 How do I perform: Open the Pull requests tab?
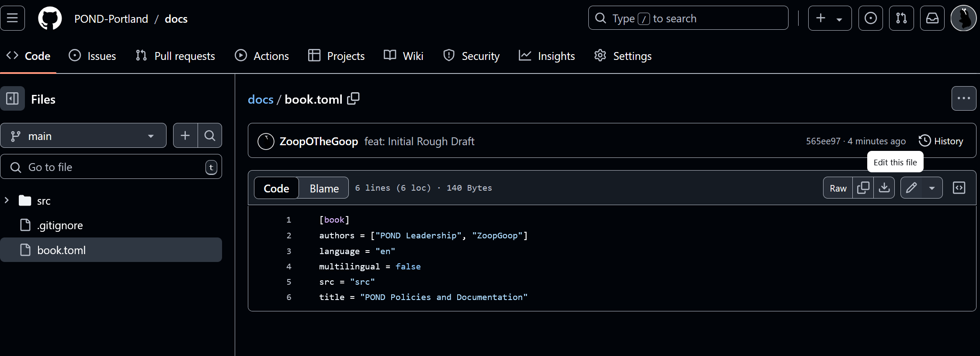(x=175, y=56)
